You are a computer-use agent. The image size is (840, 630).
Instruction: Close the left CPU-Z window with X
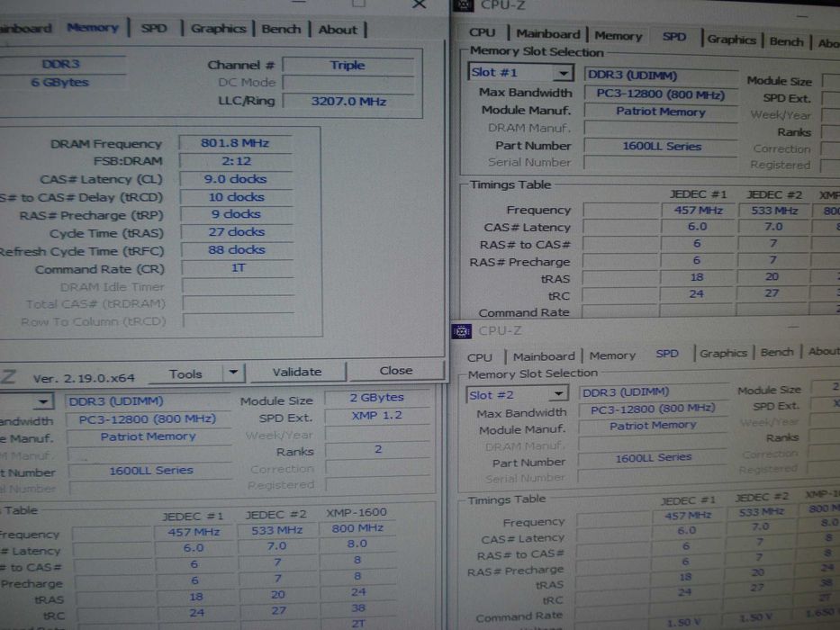[419, 4]
